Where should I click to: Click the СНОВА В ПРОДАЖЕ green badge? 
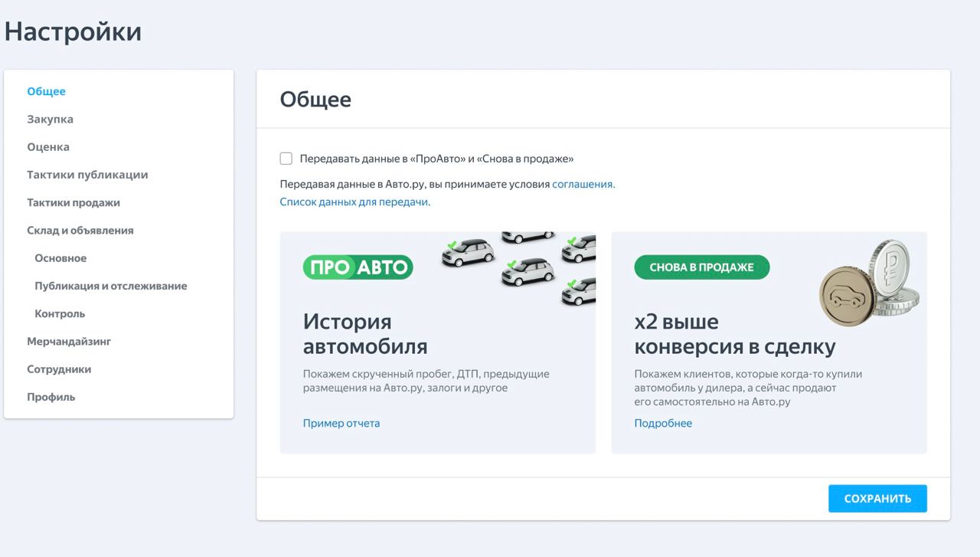click(x=701, y=267)
